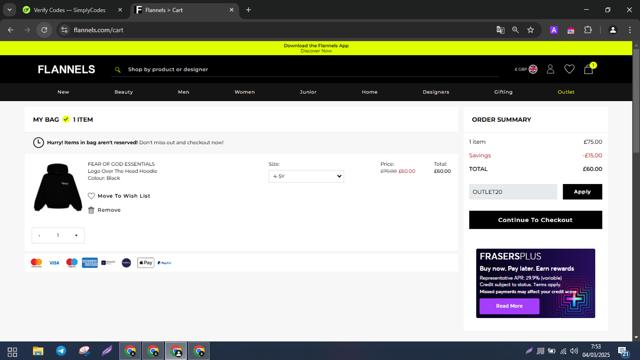This screenshot has height=360, width=640.
Task: Open the Women menu in navigation
Action: point(244,92)
